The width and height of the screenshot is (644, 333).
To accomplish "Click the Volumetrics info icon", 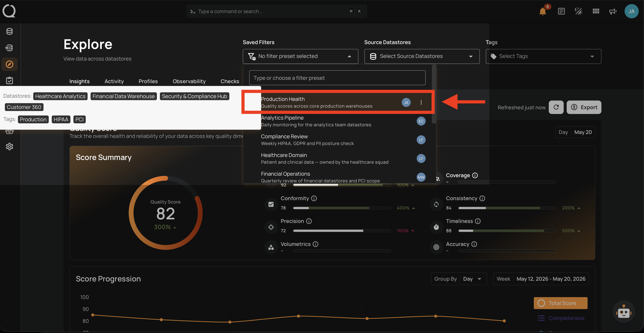I will [315, 244].
